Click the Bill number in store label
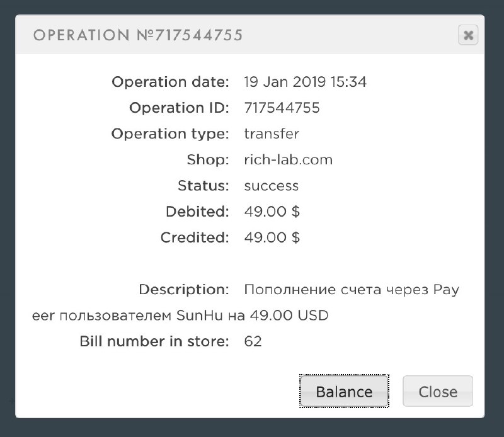Screen dimensions: 504x437 coord(154,342)
